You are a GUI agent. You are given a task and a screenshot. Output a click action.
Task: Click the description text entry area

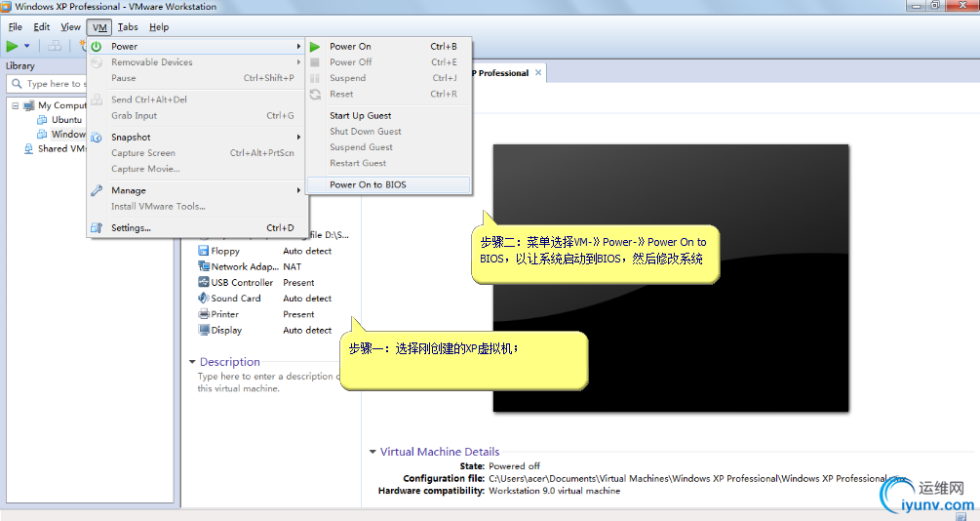[269, 382]
